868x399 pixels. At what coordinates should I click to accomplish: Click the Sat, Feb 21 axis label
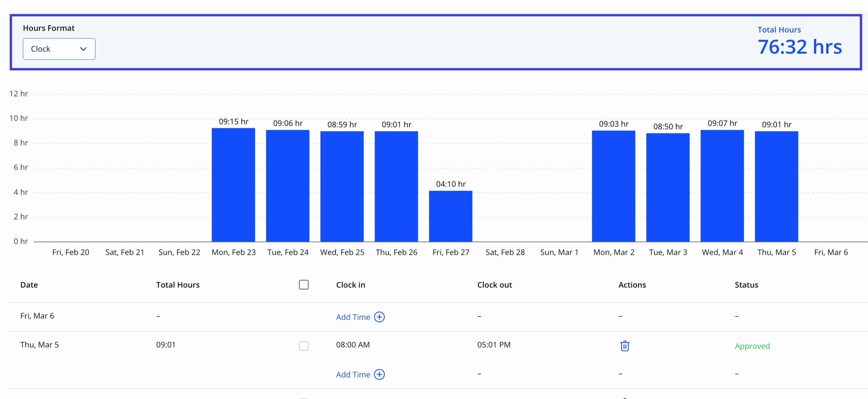coord(125,252)
